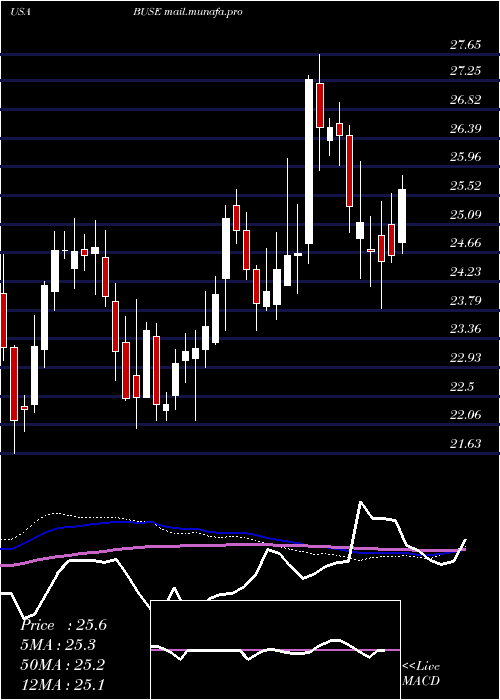The width and height of the screenshot is (500, 700).
Task: Click the 27.65 price axis label
Action: pos(465,45)
